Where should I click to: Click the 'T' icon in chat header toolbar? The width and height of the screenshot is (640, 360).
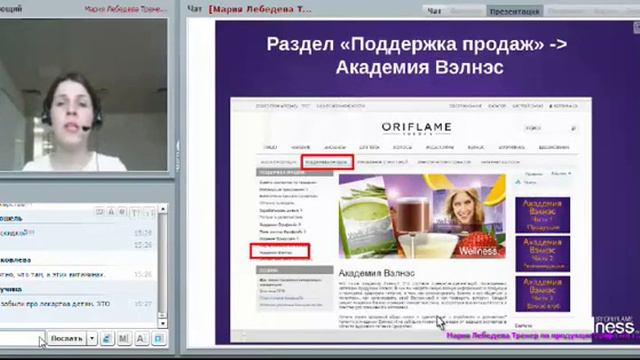tap(134, 212)
